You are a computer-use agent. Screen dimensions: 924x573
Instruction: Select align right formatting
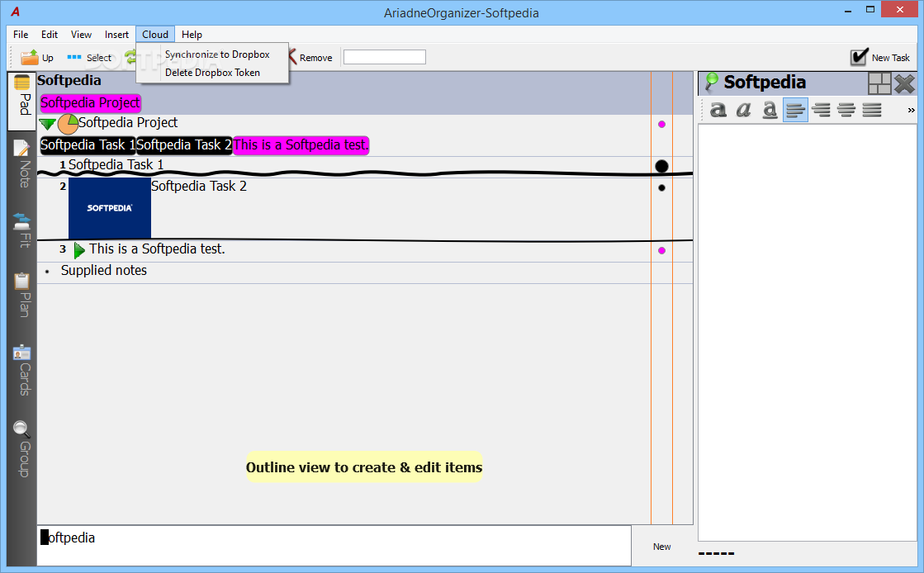821,110
